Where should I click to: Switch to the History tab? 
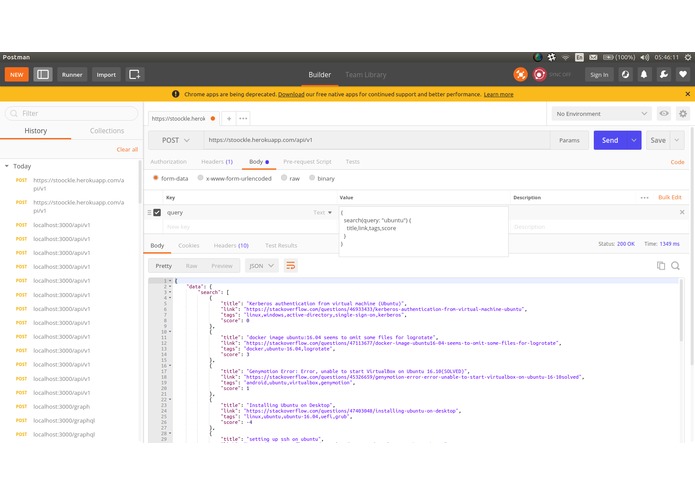point(35,131)
